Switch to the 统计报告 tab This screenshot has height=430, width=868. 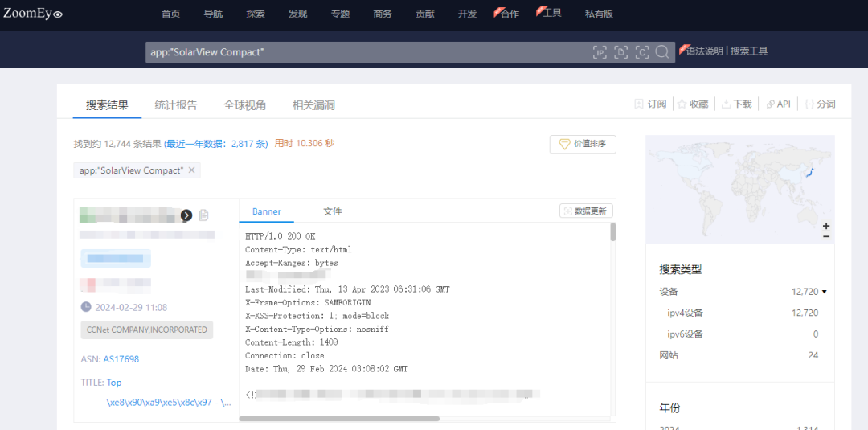click(x=176, y=105)
